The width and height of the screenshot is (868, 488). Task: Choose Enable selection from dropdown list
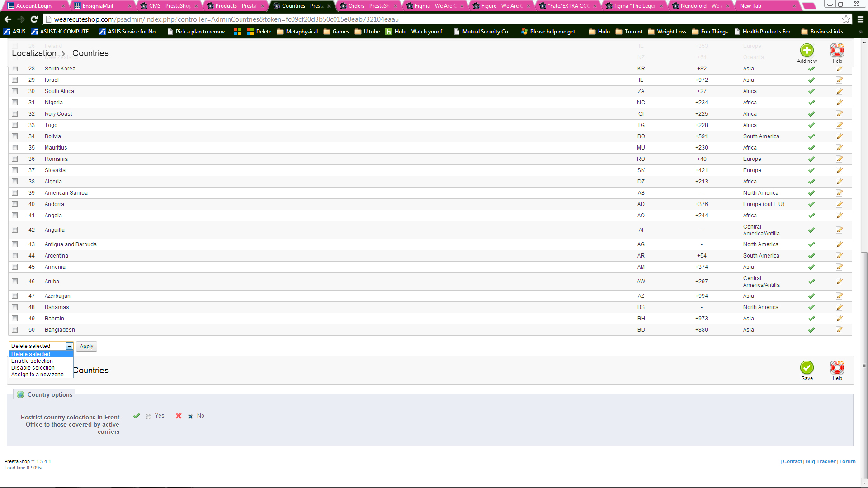(x=32, y=361)
